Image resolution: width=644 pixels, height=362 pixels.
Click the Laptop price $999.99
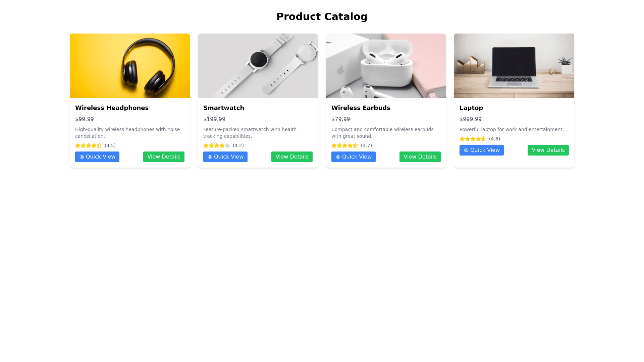point(470,119)
